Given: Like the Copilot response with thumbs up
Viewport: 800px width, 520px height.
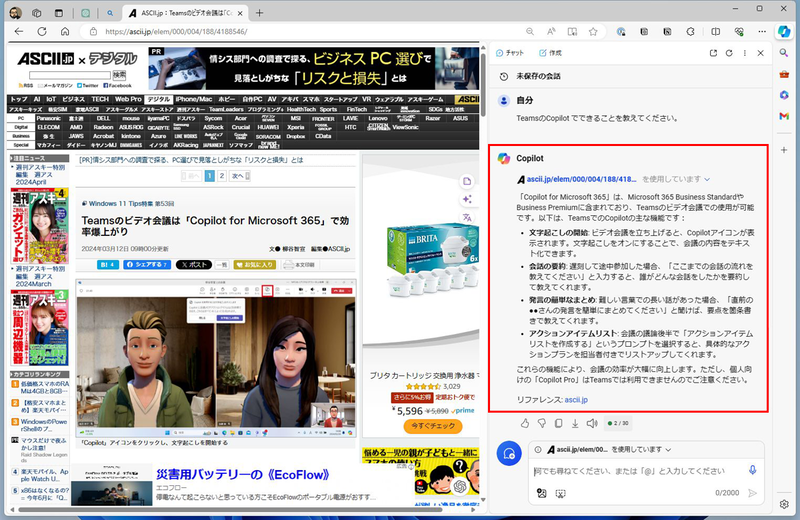Looking at the screenshot, I should [x=524, y=423].
